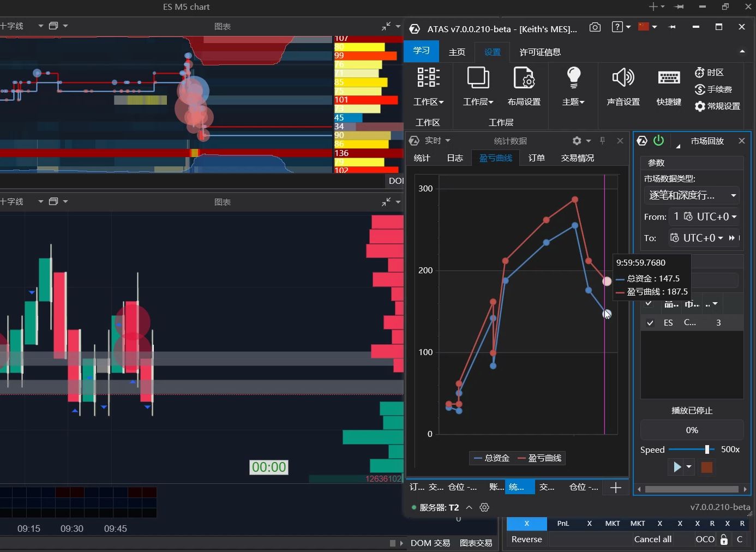756x552 pixels.
Task: Switch to the 主页 ribbon tab
Action: (x=457, y=52)
